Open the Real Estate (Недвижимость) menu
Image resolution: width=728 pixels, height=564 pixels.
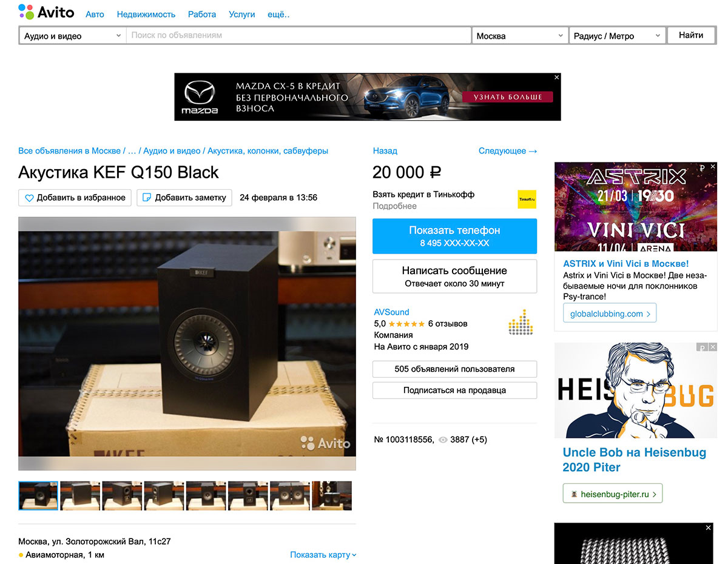146,14
